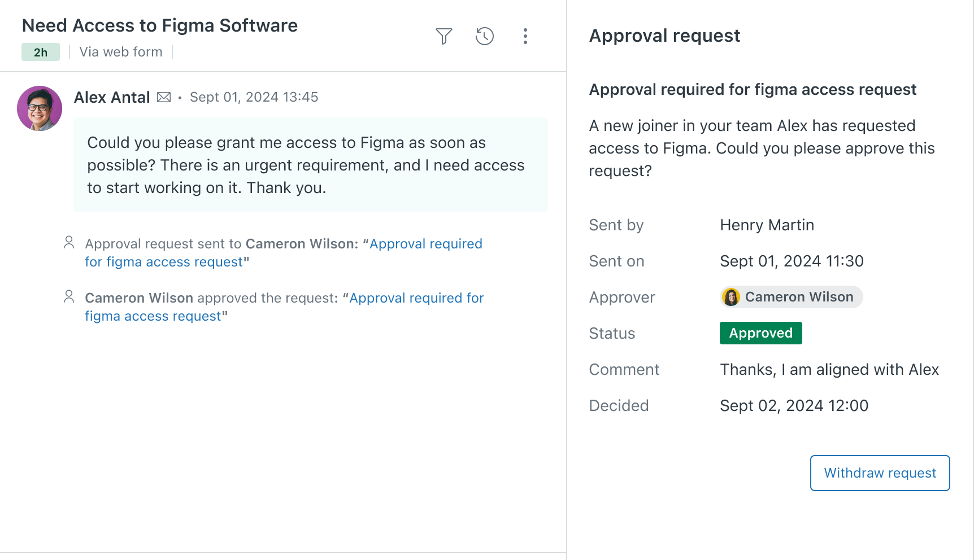Open the conversation filter icon
Image resolution: width=974 pixels, height=560 pixels.
pyautogui.click(x=444, y=36)
